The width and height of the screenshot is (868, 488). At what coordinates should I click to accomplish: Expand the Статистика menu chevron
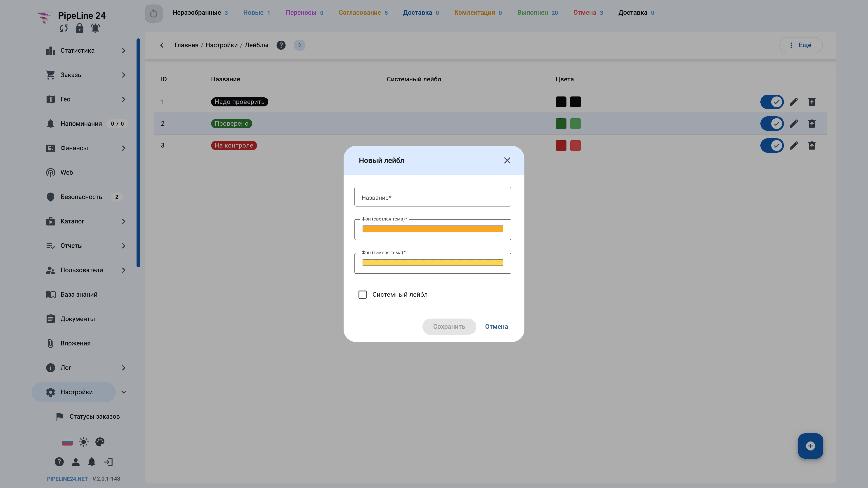coord(124,51)
